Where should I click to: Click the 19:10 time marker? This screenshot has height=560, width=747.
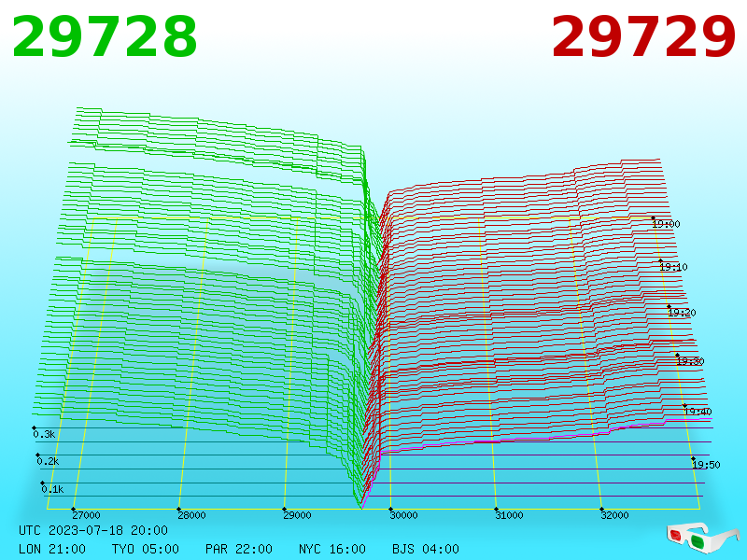(673, 267)
